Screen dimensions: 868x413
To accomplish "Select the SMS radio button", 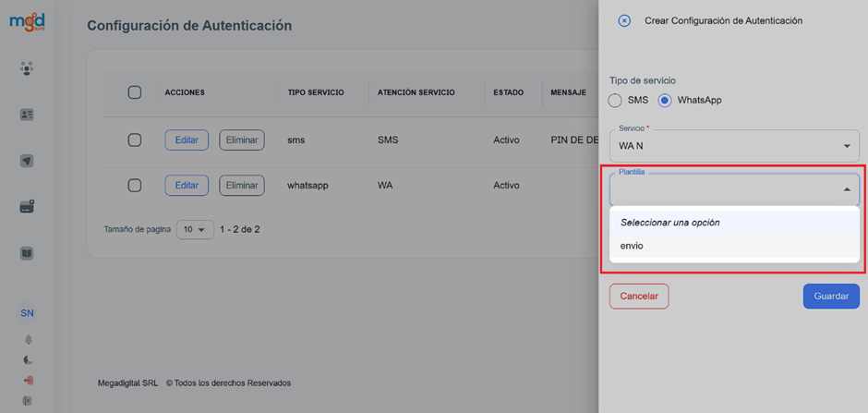I will 616,100.
